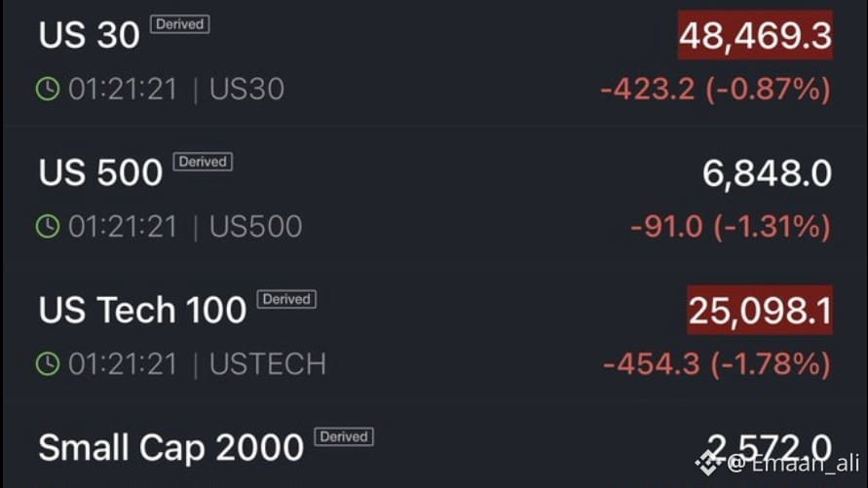Click the 48,469.3 price highlighted in red
Image resolution: width=868 pixels, height=488 pixels.
click(756, 36)
